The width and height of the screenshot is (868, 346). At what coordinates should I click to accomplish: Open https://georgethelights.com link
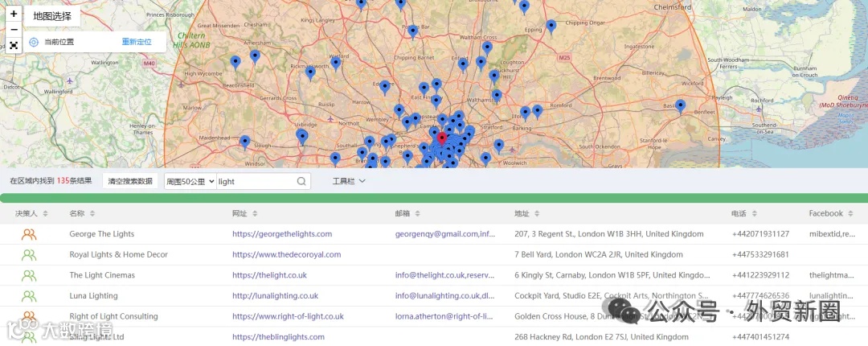tap(282, 234)
